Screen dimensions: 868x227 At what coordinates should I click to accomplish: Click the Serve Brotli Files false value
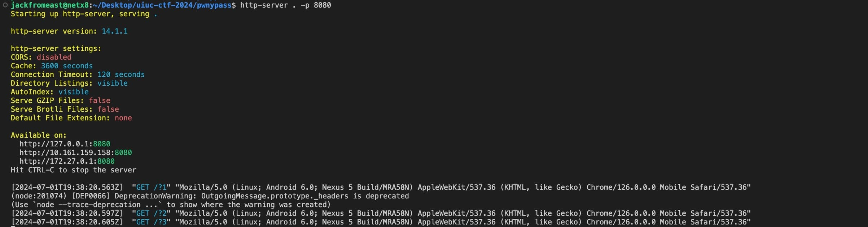click(x=108, y=109)
